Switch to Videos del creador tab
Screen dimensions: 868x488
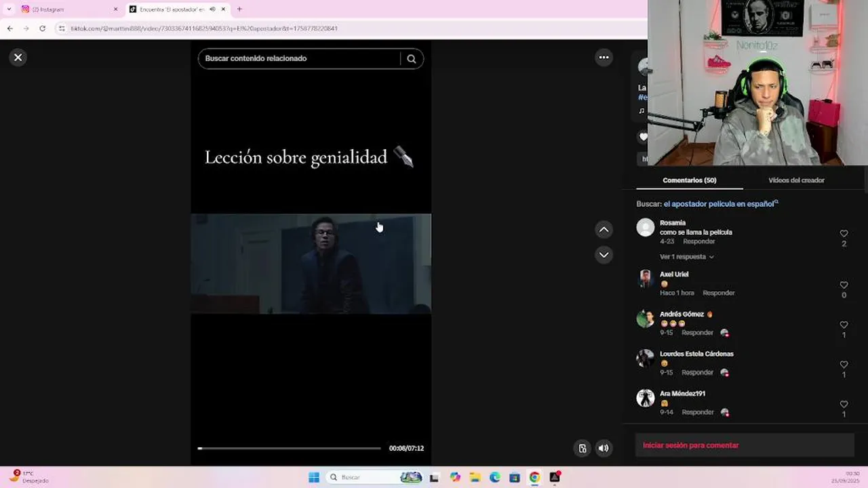pyautogui.click(x=796, y=180)
